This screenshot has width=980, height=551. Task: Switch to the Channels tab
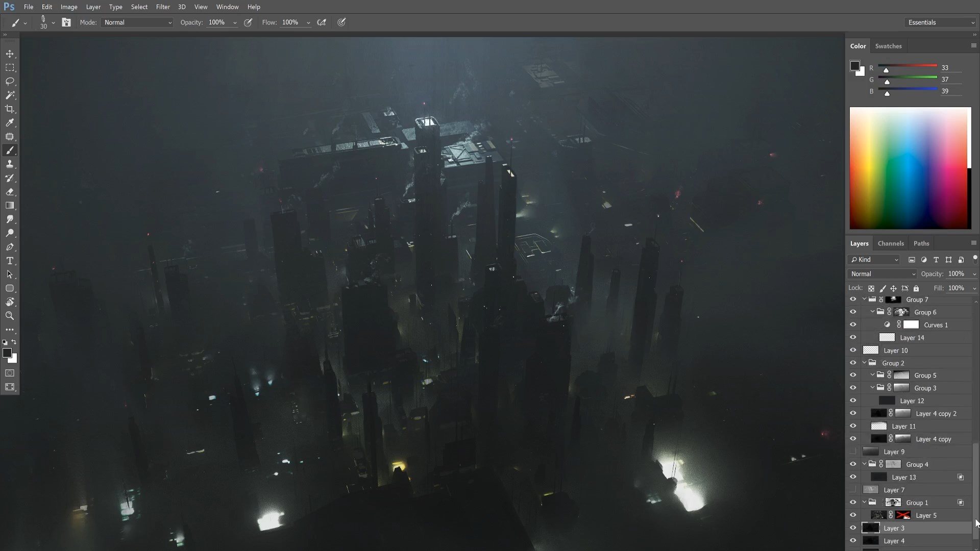(x=890, y=243)
